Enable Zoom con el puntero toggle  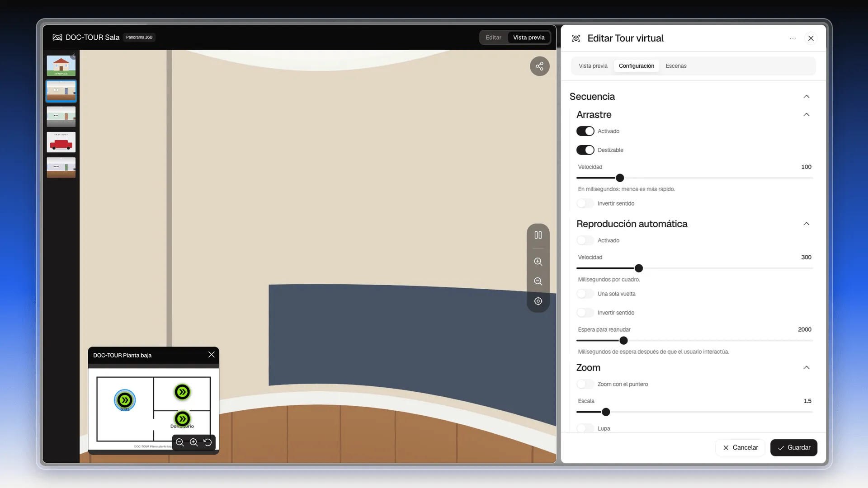coord(585,384)
